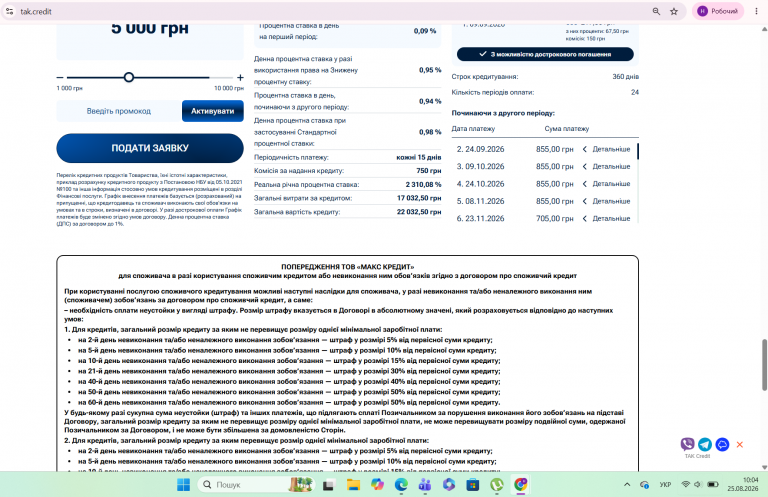Click the value 22 032,50 грн

click(419, 212)
